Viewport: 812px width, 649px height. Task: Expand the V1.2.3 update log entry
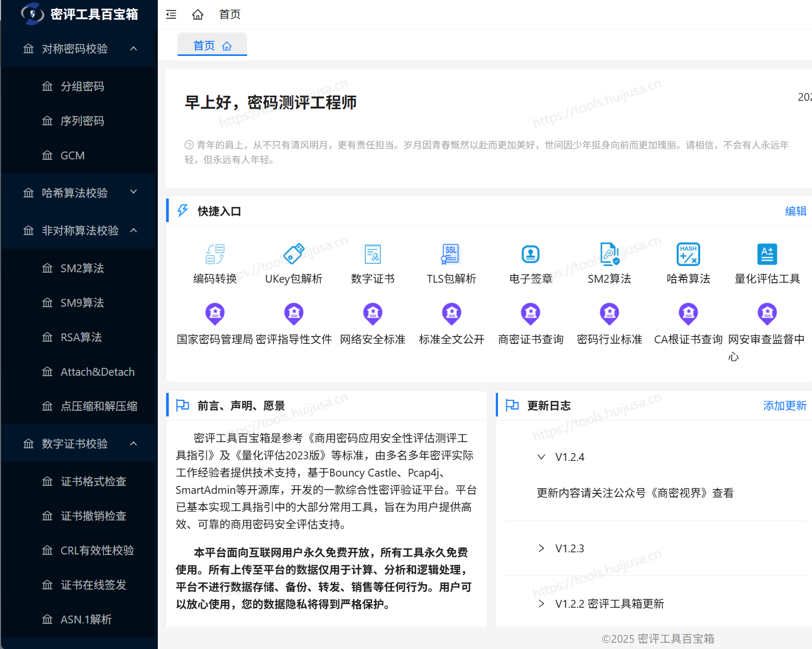coord(541,548)
